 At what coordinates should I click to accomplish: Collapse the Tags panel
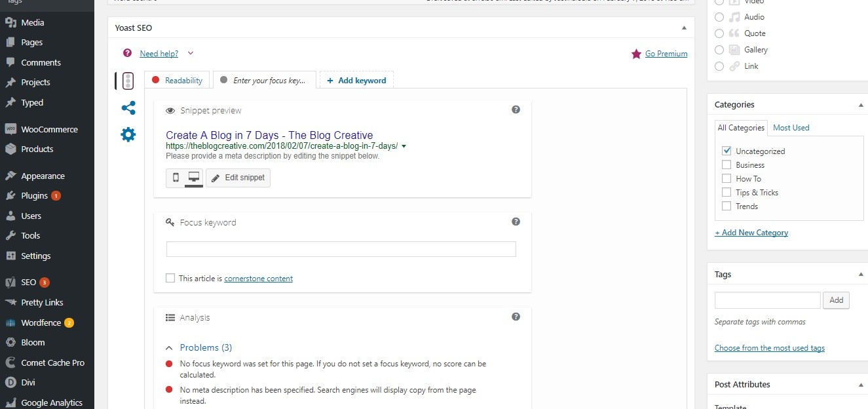click(x=861, y=275)
